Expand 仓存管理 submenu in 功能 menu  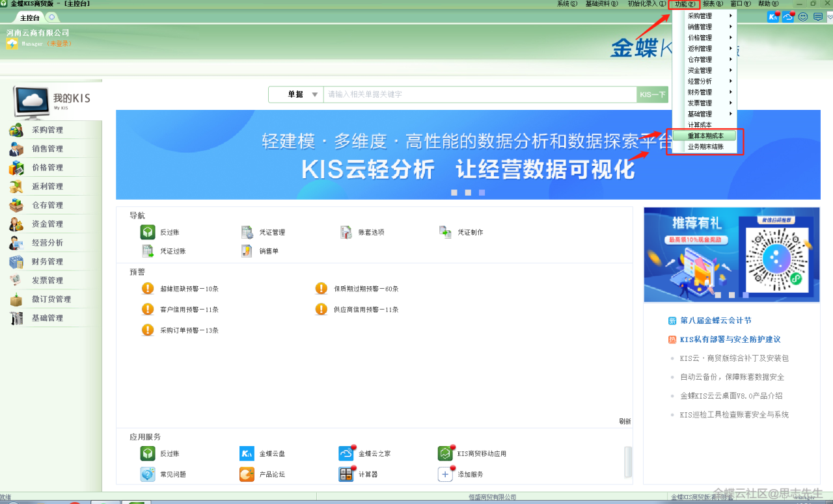tap(704, 59)
